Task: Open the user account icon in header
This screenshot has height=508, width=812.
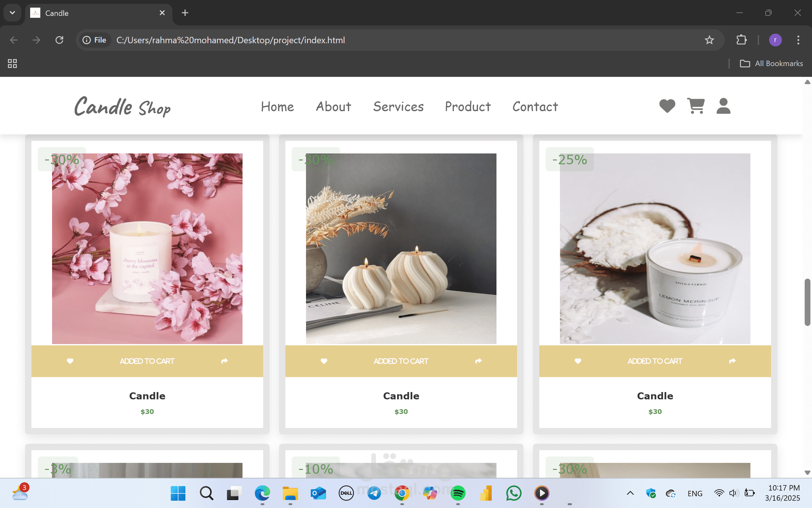Action: coord(723,106)
